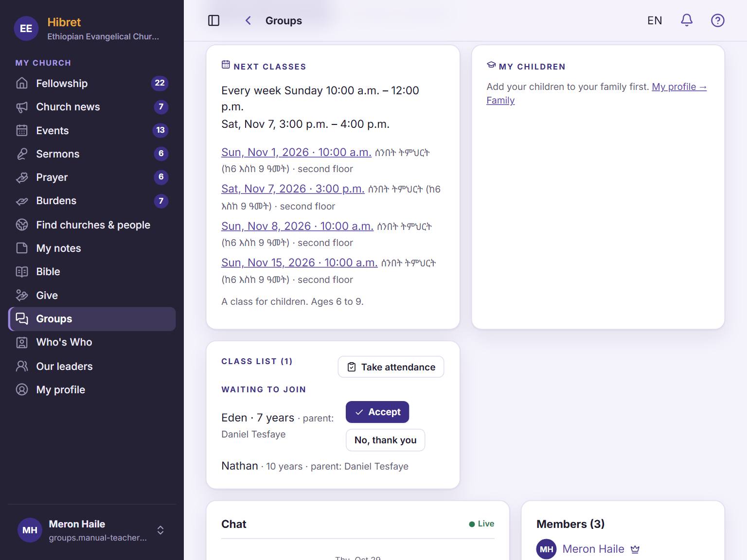Screen dimensions: 747x560
Task: Open the Sun, Nov 15, 2026 class
Action: (299, 262)
